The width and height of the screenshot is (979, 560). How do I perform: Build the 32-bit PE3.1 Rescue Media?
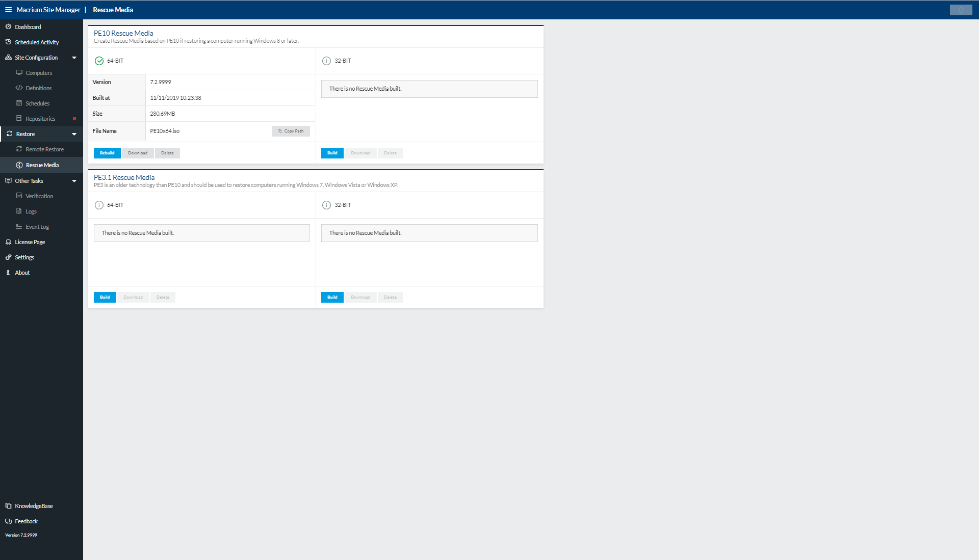[332, 297]
